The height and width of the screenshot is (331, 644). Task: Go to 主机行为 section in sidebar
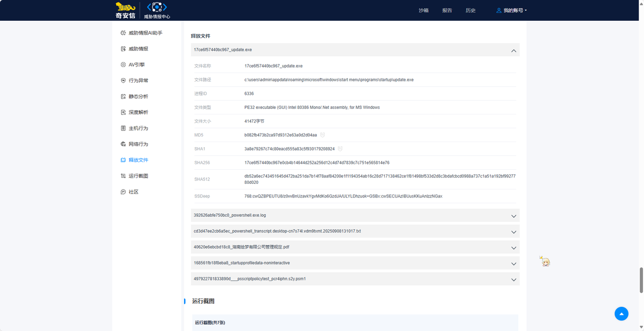138,128
